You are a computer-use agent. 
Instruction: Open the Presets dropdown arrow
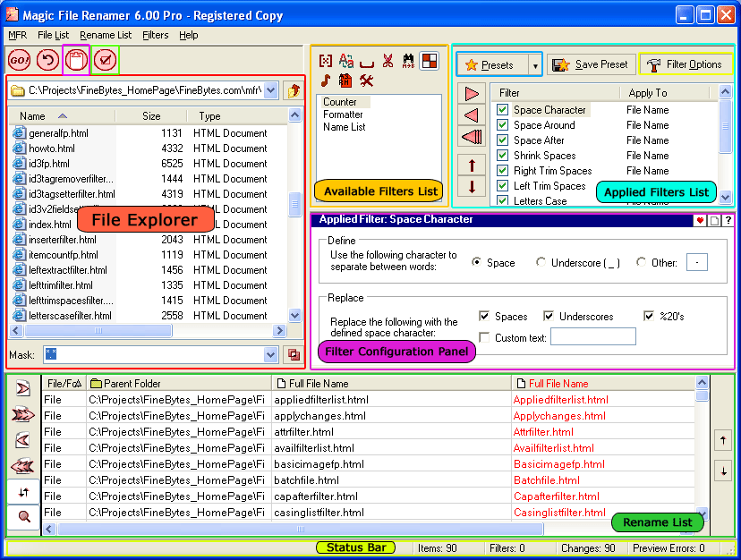pos(535,65)
